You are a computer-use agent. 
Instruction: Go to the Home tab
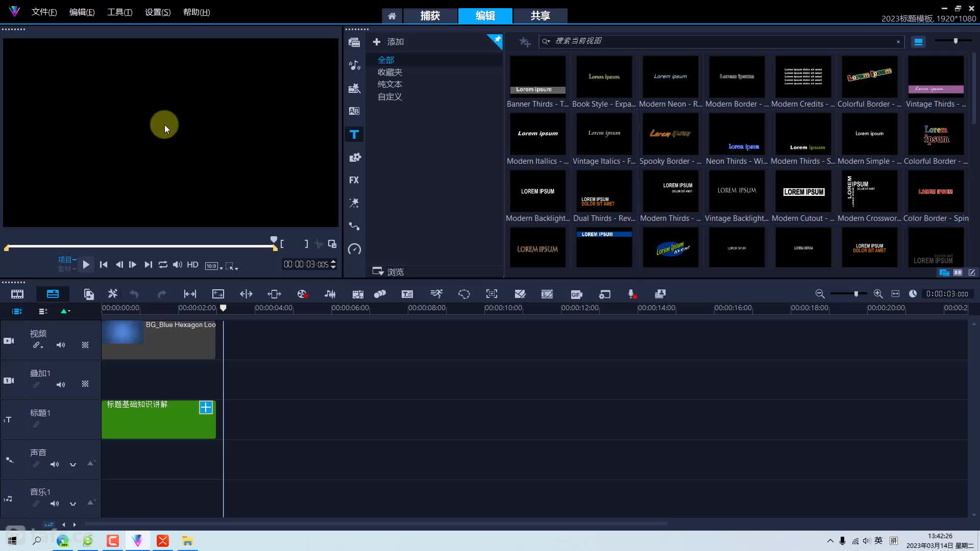392,16
